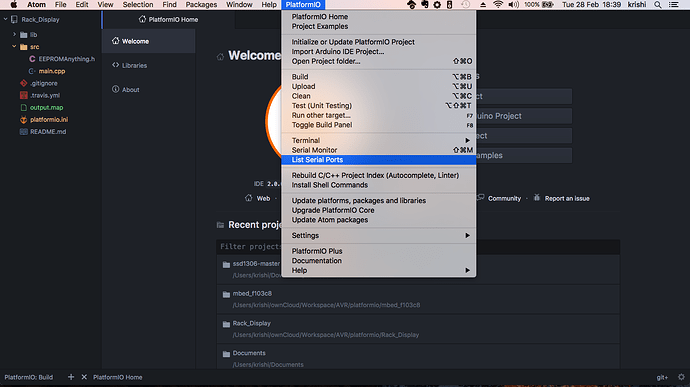The width and height of the screenshot is (690, 387).
Task: Switch to the PlatformIO Home editor tab
Action: 169,19
